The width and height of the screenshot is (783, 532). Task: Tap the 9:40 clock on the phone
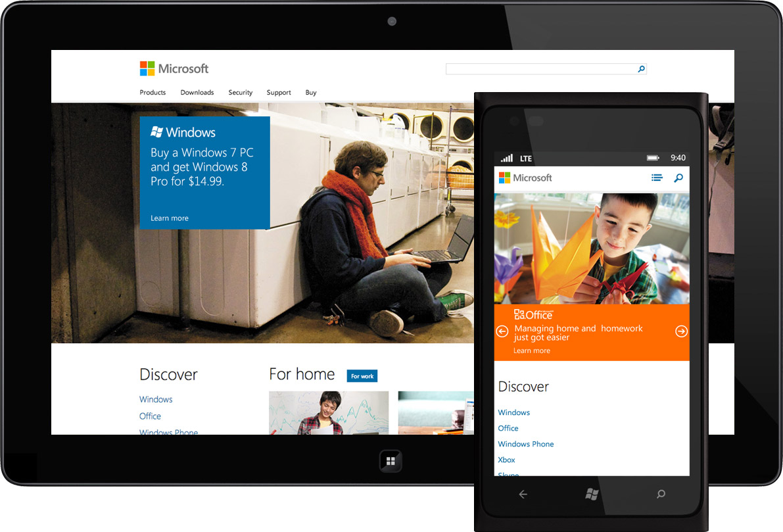678,158
